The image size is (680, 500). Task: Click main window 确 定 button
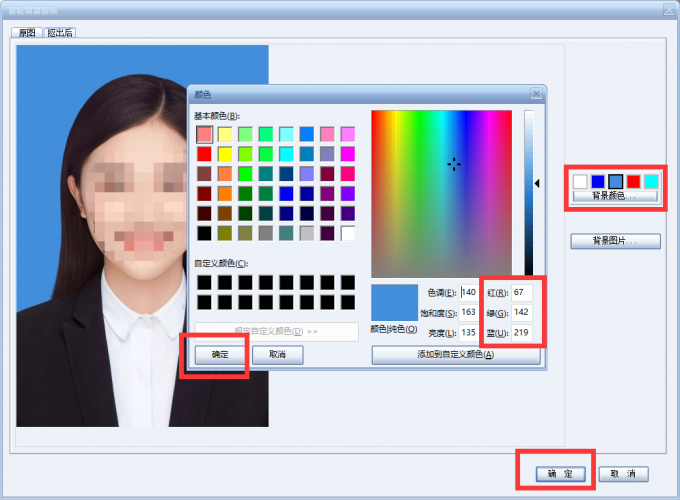(560, 474)
